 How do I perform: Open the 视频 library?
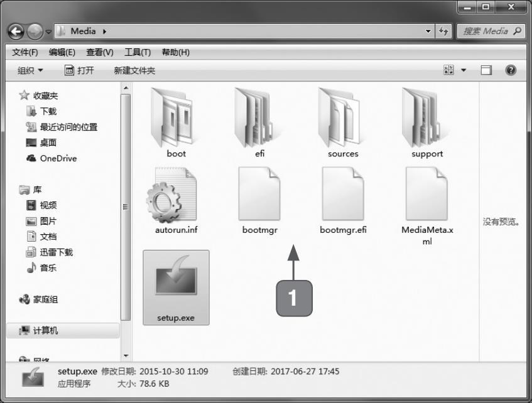pyautogui.click(x=41, y=205)
